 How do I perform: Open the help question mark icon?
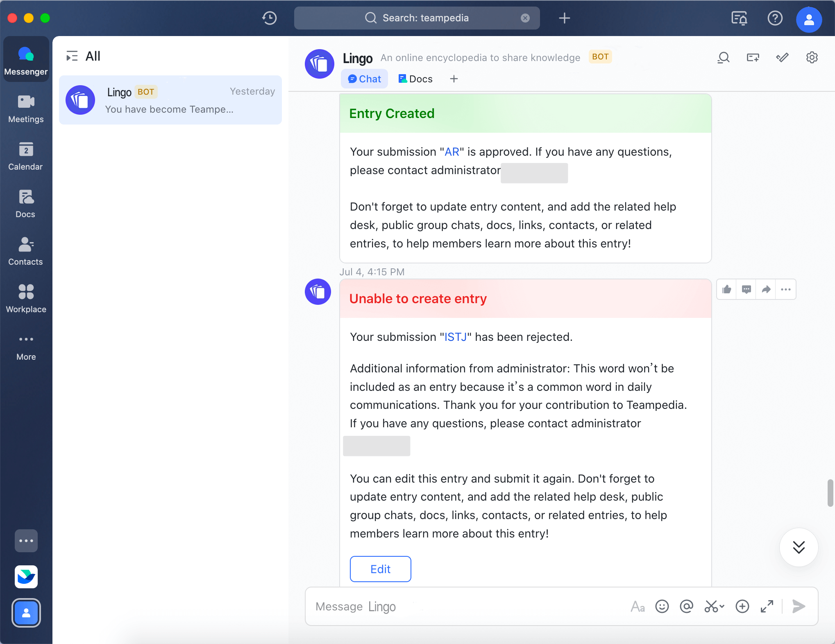coord(775,18)
